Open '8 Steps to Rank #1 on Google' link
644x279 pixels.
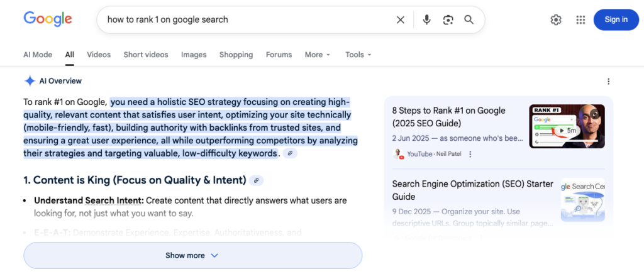tap(448, 116)
